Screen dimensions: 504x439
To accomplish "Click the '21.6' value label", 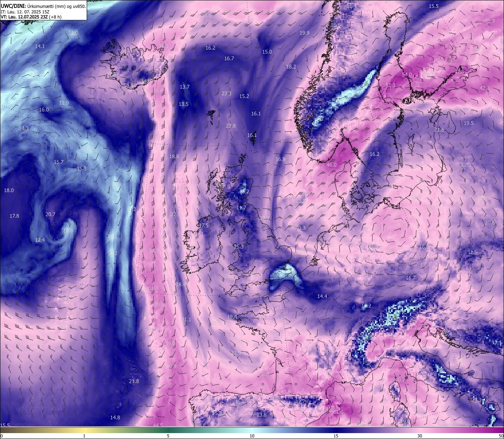I will pyautogui.click(x=439, y=130).
